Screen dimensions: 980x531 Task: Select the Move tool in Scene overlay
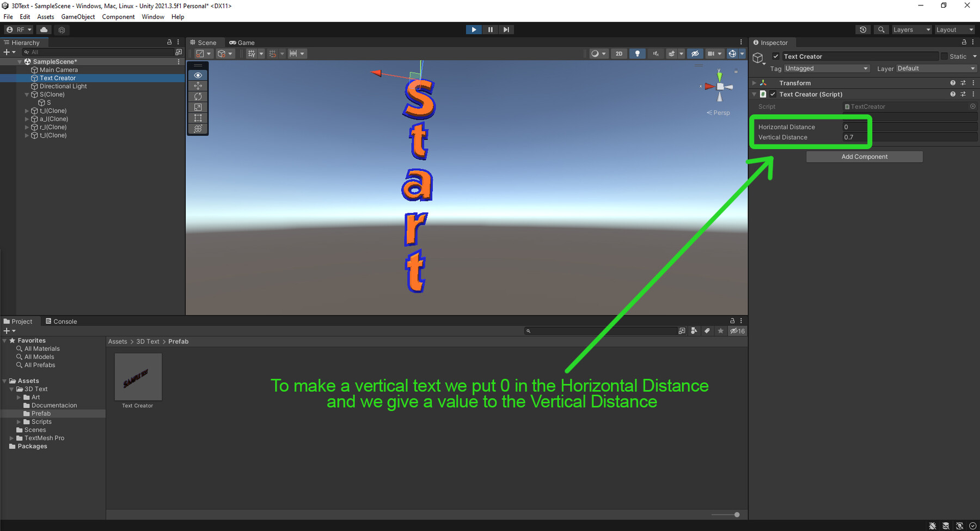[198, 86]
